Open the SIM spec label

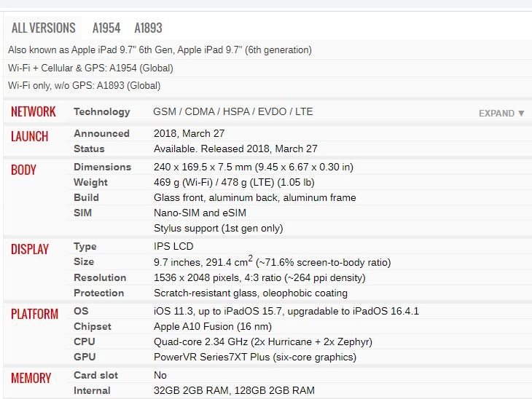[83, 213]
